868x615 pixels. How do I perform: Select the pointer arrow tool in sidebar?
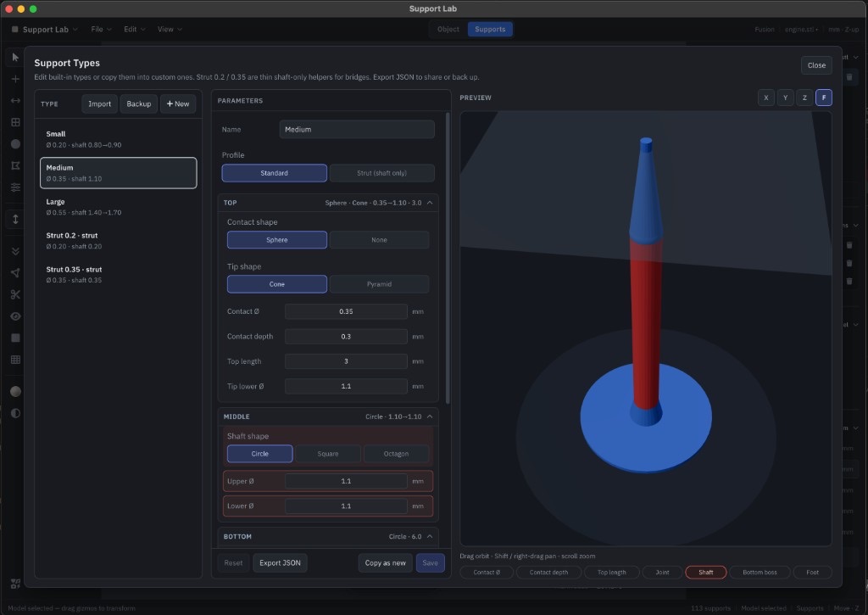15,57
